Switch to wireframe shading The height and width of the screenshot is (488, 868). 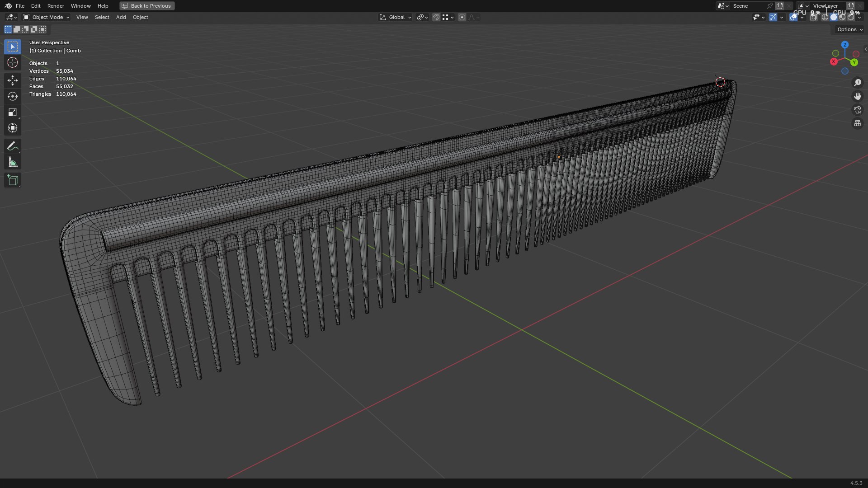[x=825, y=17]
